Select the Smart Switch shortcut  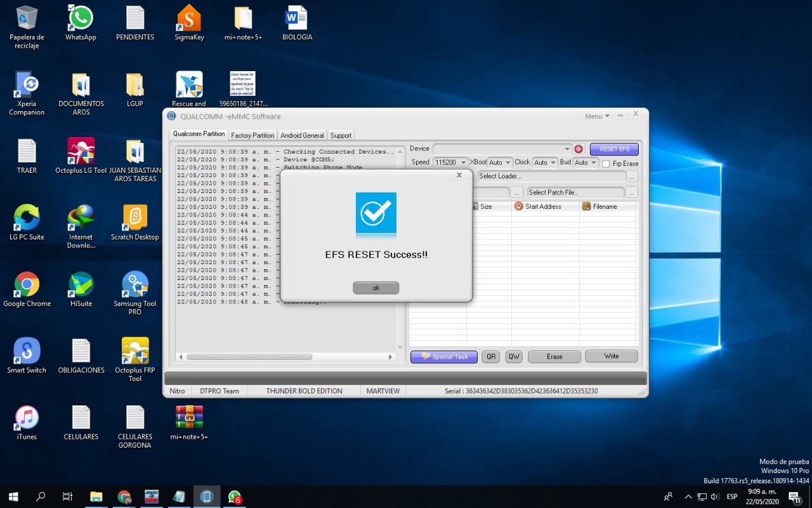27,356
